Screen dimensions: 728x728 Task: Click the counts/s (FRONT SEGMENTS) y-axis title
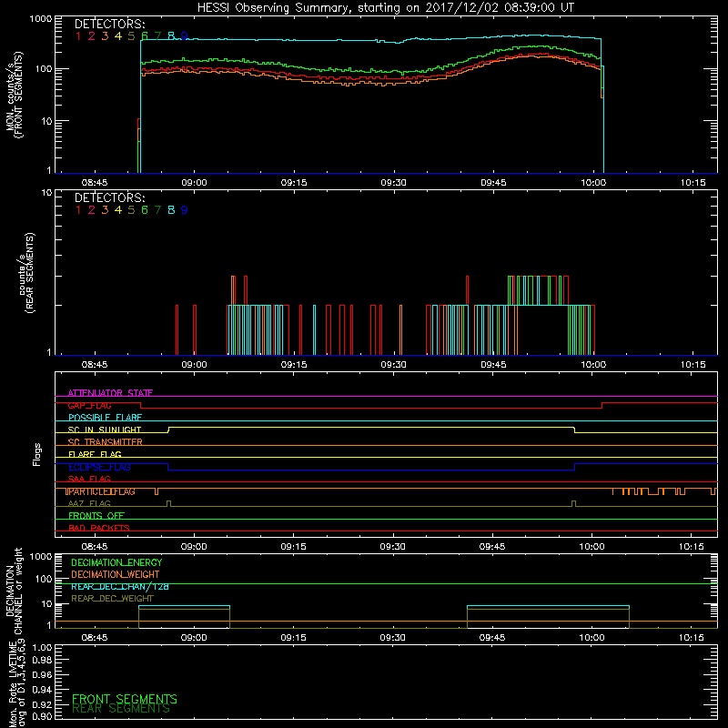pyautogui.click(x=14, y=95)
